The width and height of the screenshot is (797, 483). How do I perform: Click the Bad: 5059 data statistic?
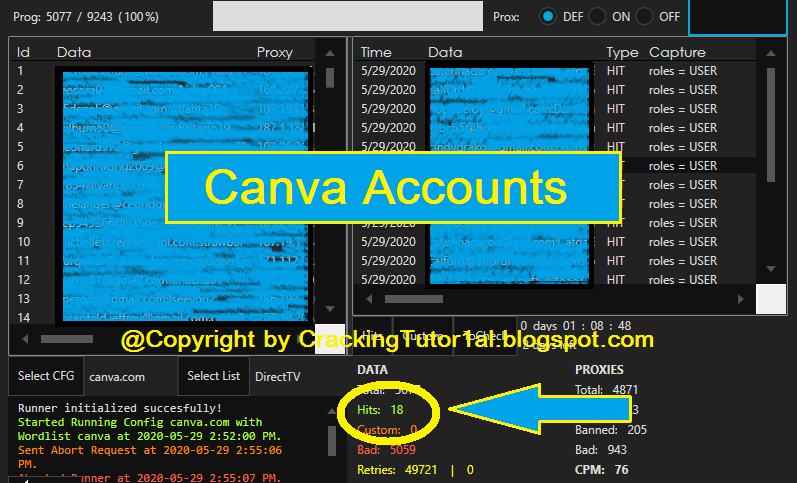point(386,450)
